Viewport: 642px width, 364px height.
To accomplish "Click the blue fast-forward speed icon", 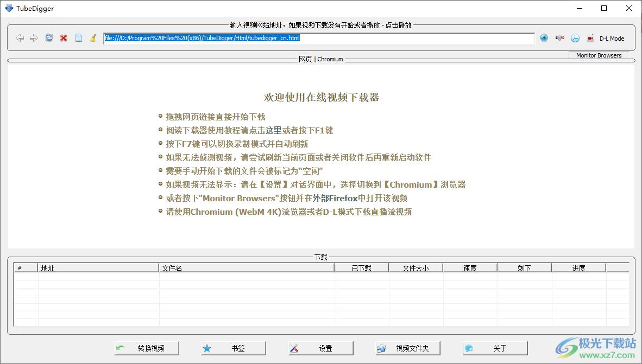I will (544, 38).
